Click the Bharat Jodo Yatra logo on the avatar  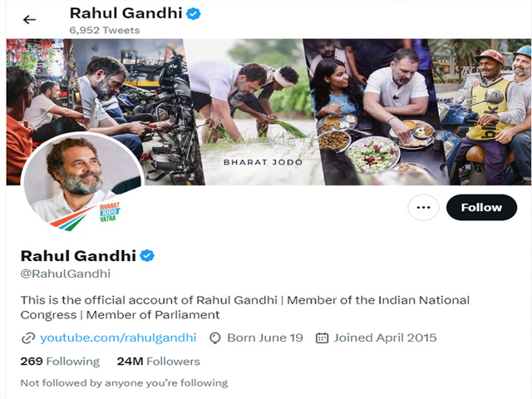coord(109,212)
